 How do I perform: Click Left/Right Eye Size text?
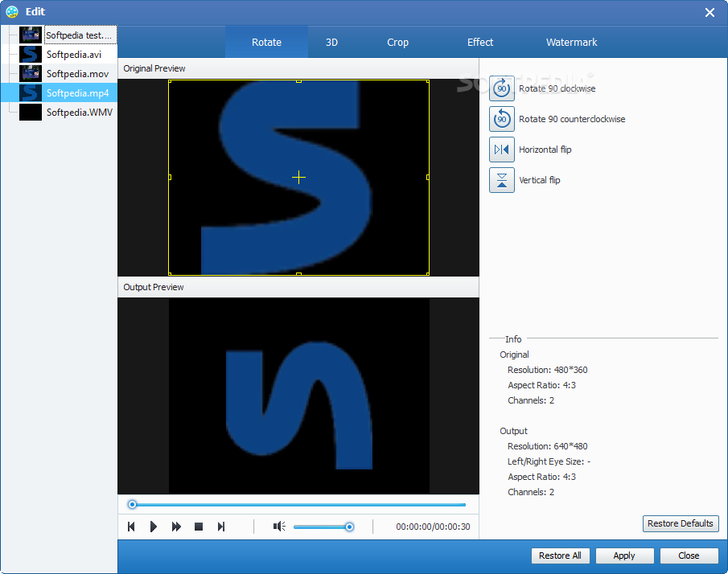tap(549, 461)
